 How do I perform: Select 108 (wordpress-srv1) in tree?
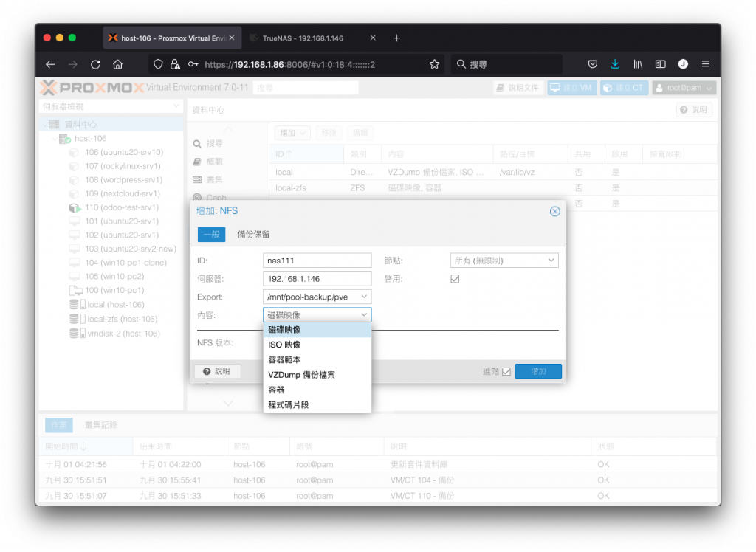124,180
